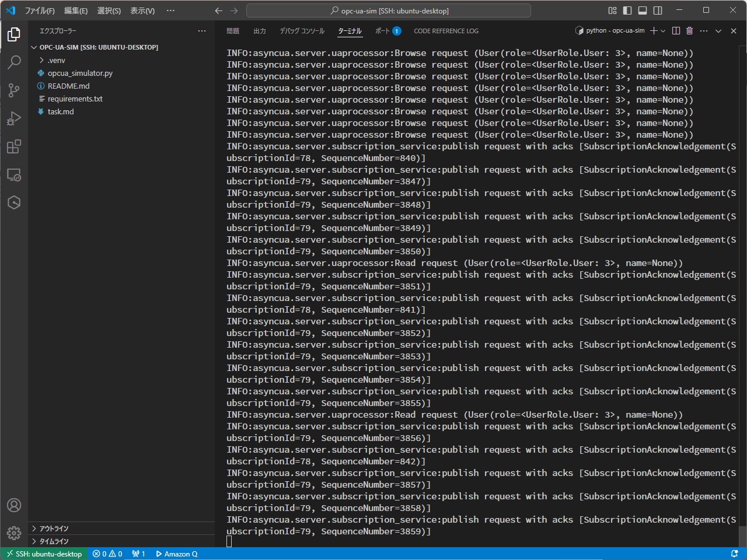
Task: Click log line ending SequenceNumber=3859
Action: 481,526
